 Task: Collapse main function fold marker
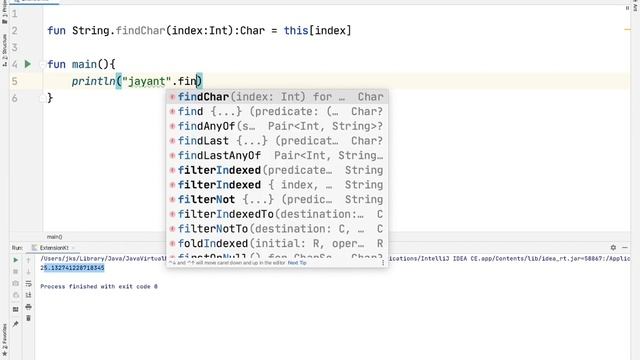[x=42, y=64]
